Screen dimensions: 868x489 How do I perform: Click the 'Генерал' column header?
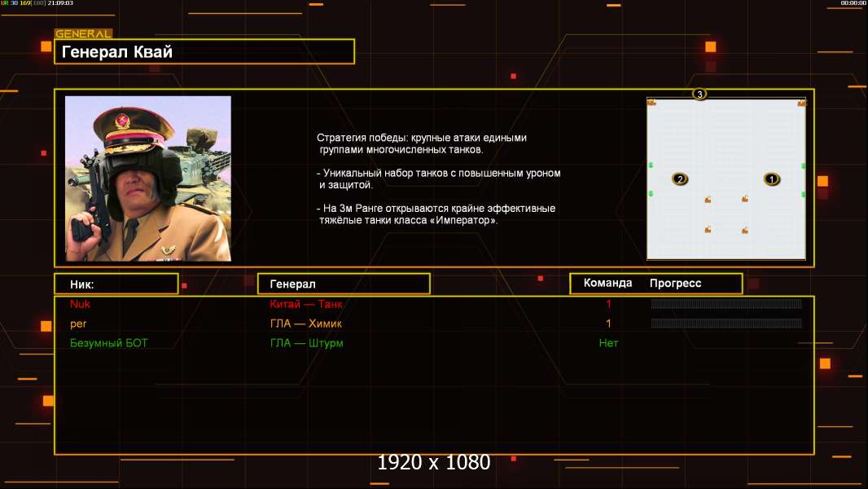(344, 284)
